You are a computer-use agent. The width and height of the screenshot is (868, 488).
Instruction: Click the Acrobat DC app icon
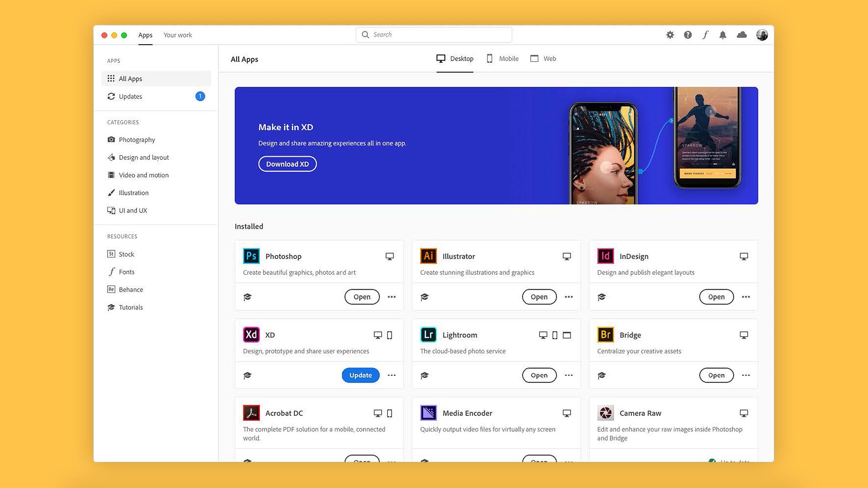(250, 413)
